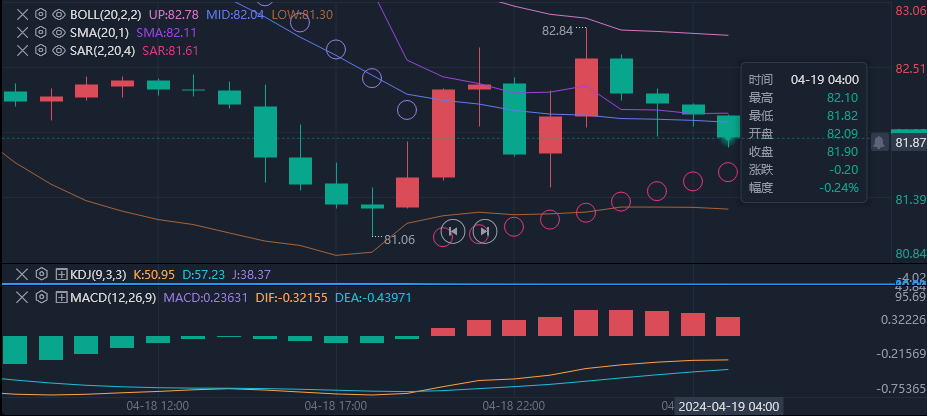927x416 pixels.
Task: Open settings for the BOLL(20,2,2) indicator
Action: 40,15
